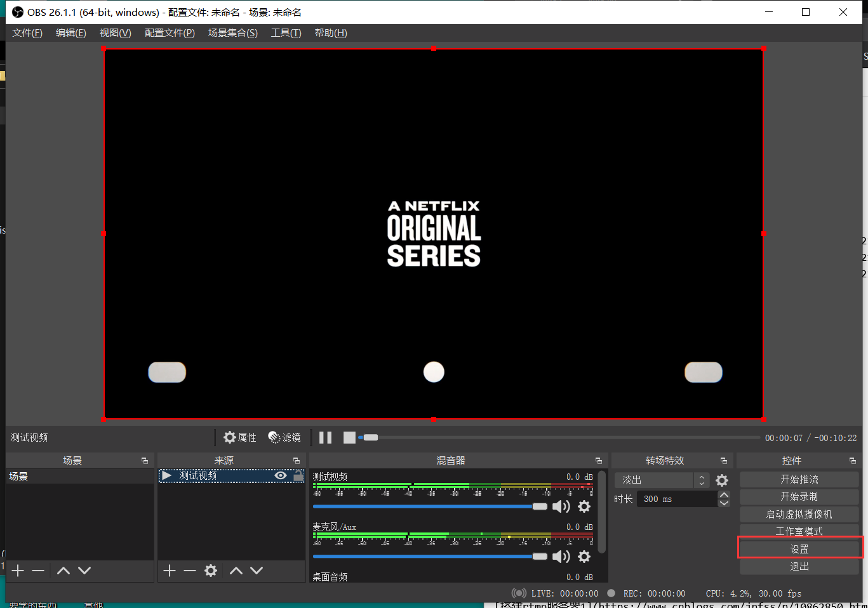868x608 pixels.
Task: Click the REC 00:00:00 status indicator
Action: 646,593
